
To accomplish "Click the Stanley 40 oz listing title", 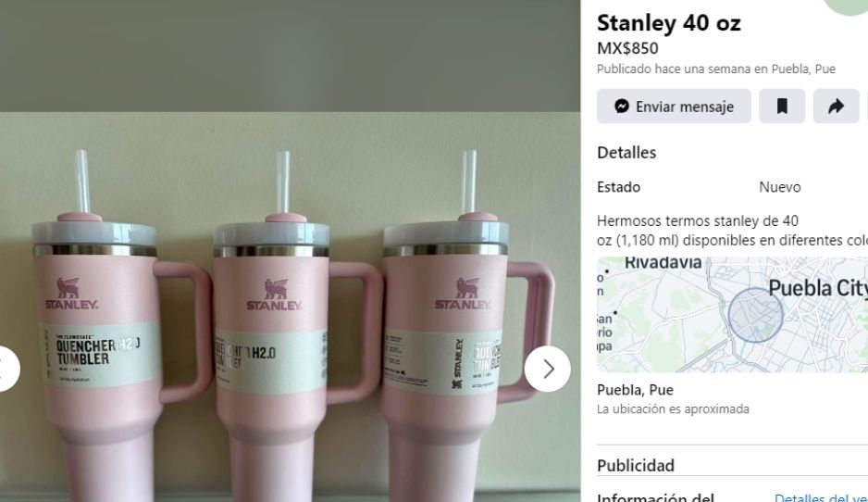I will point(668,23).
